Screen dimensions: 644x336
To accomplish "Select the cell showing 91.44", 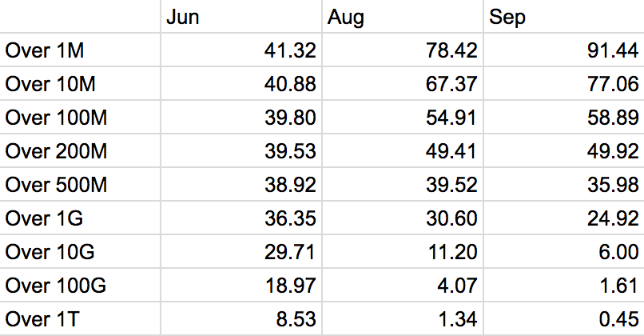I will (564, 50).
